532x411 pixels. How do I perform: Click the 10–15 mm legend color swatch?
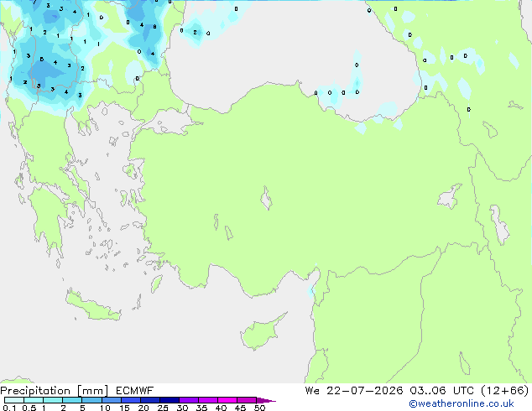[x=112, y=400]
